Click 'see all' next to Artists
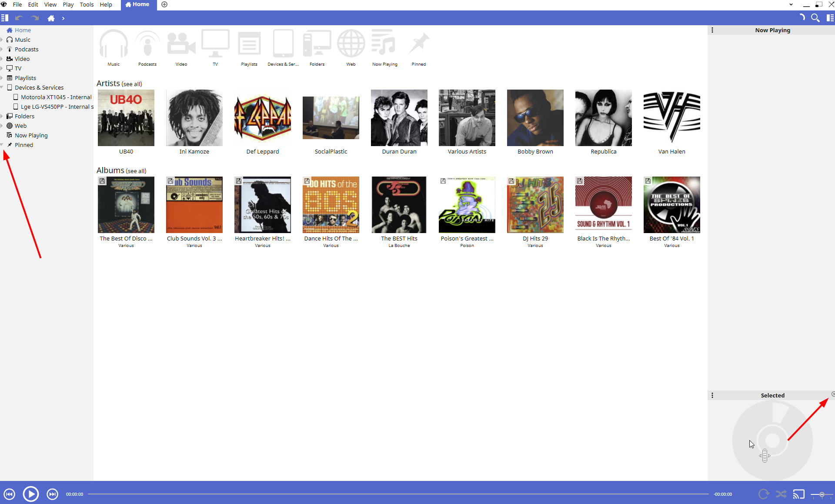Image resolution: width=835 pixels, height=504 pixels. (132, 84)
